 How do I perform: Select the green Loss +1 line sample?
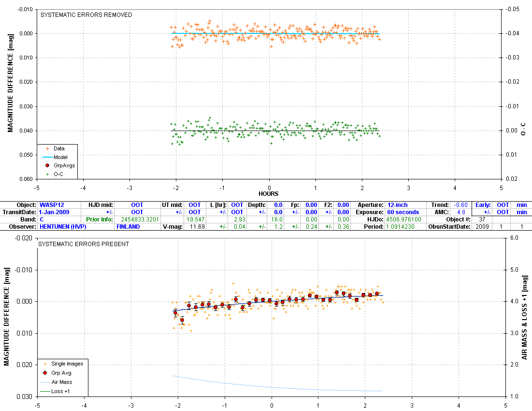(45, 391)
